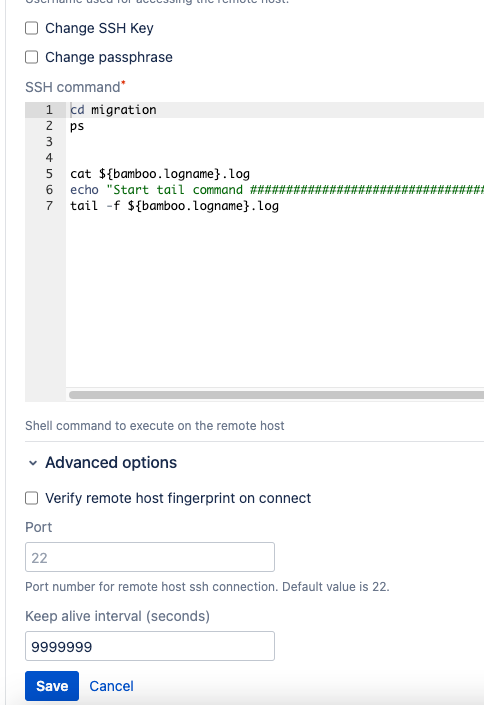Image resolution: width=484 pixels, height=705 pixels.
Task: Click the echo "Start tail command" line
Action: [277, 190]
